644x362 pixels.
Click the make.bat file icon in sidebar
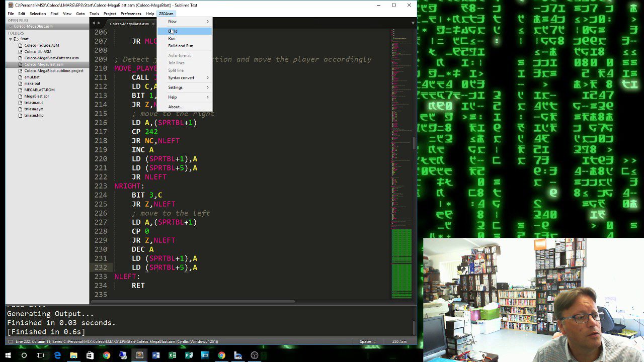coord(21,83)
